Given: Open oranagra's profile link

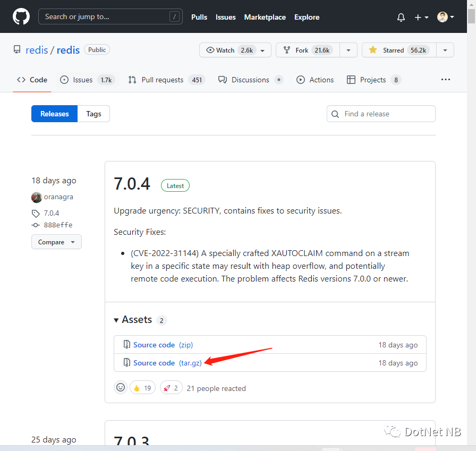Looking at the screenshot, I should click(x=58, y=197).
